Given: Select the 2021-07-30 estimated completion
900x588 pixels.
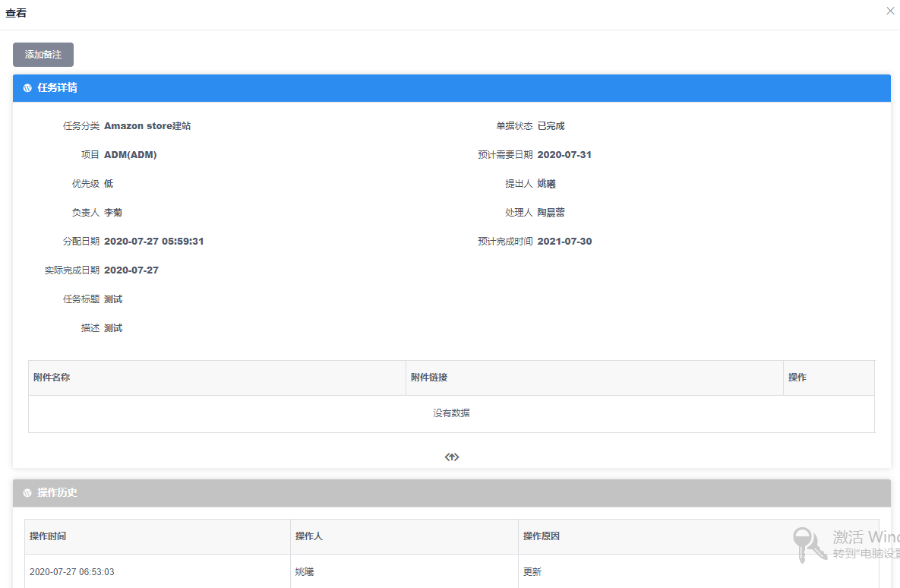Looking at the screenshot, I should 564,241.
